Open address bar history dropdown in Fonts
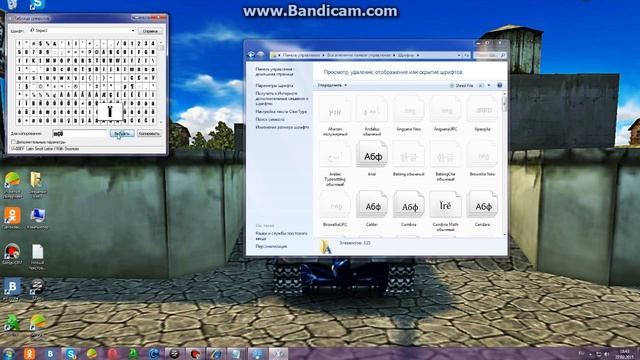The height and width of the screenshot is (360, 640). coord(459,55)
